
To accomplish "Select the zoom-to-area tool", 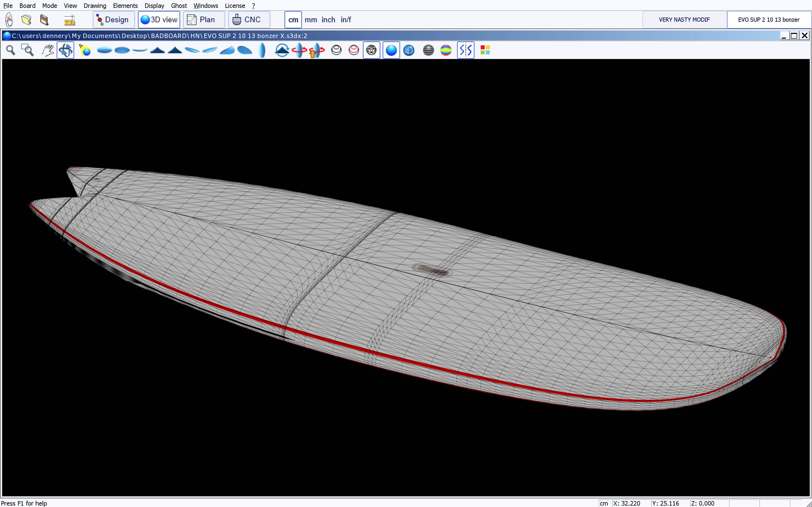I will (28, 50).
